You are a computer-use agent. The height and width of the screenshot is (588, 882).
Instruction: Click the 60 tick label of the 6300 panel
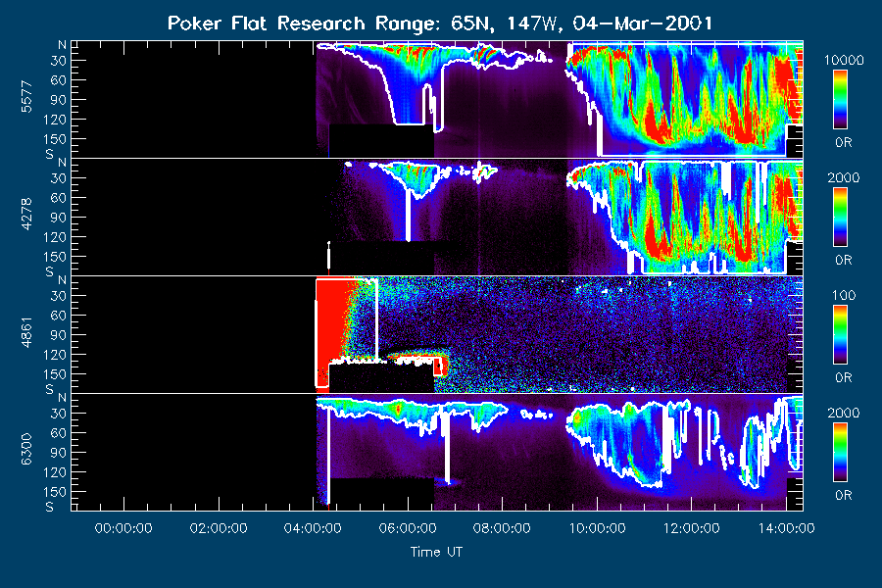tap(59, 433)
